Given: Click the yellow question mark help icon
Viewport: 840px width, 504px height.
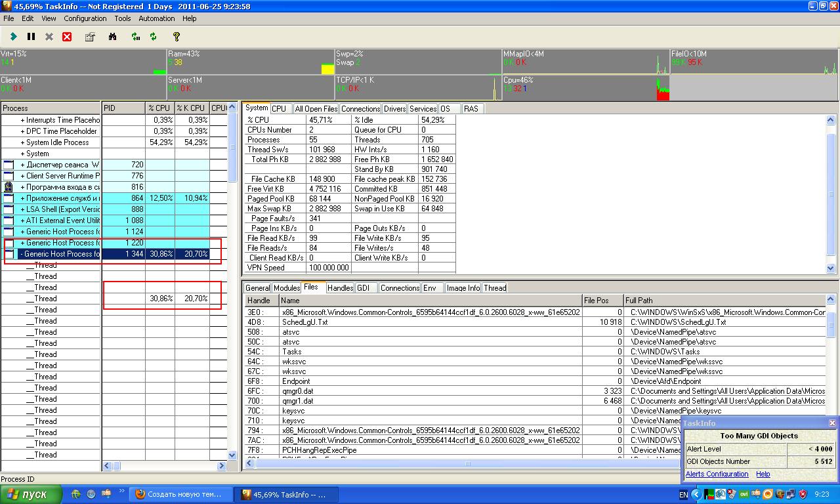Looking at the screenshot, I should pos(176,37).
